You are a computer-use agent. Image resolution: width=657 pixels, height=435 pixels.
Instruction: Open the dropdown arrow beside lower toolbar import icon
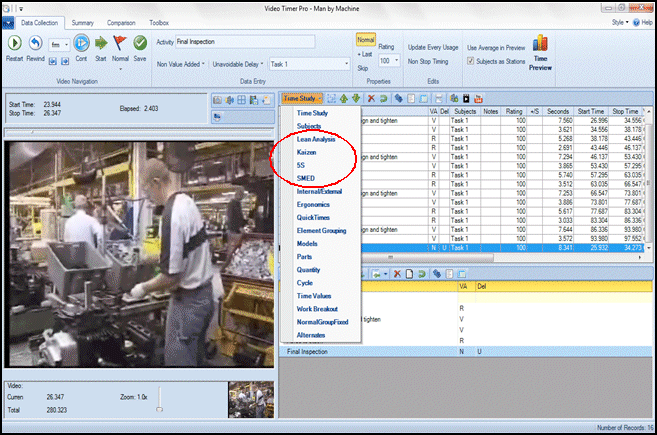pos(385,274)
